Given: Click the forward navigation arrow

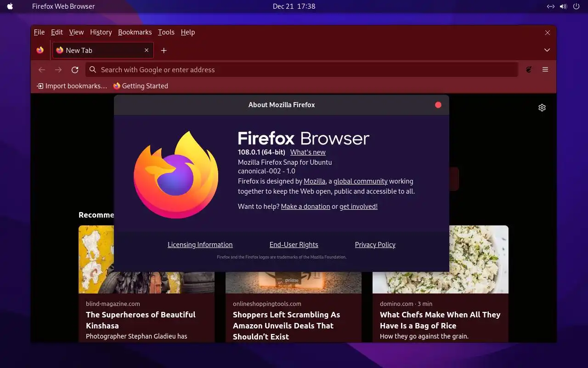Looking at the screenshot, I should click(x=58, y=69).
